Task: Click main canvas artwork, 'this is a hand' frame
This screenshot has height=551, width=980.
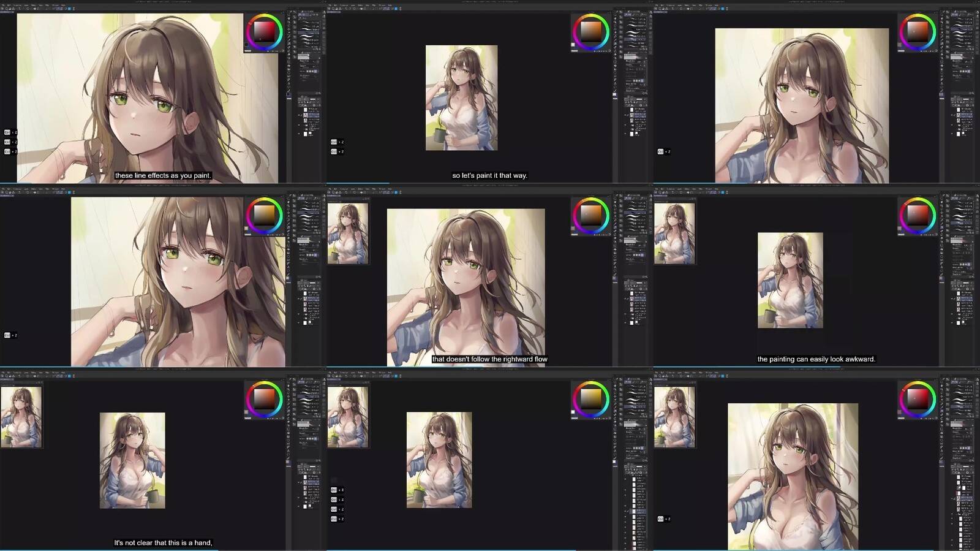Action: [132, 460]
